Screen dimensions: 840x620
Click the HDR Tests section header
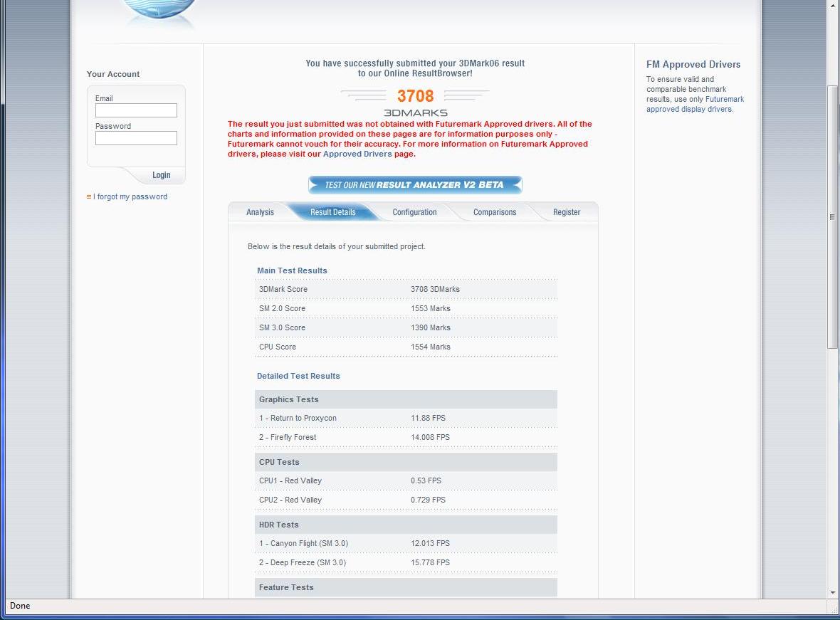[406, 525]
